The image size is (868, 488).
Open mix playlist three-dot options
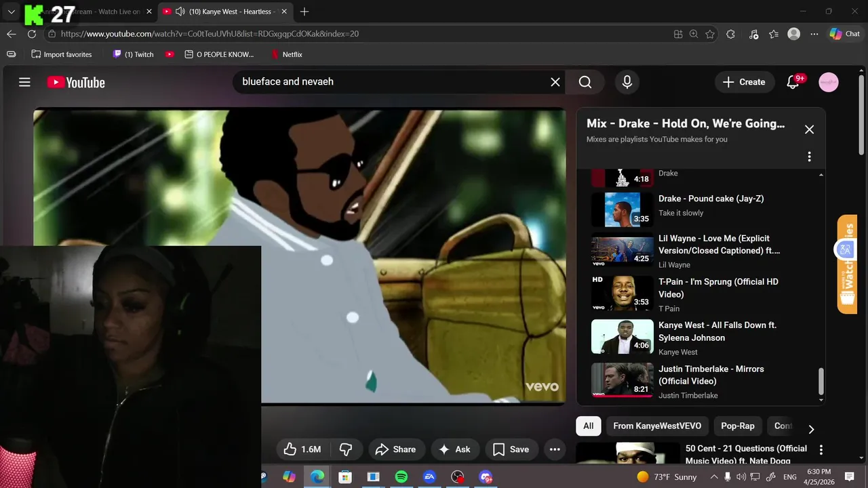tap(809, 157)
